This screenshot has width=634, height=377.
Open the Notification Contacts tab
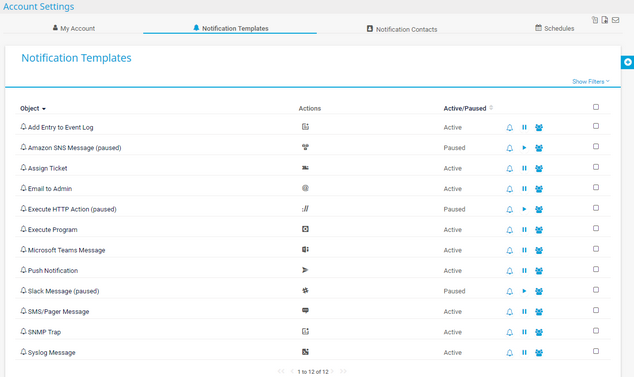402,29
